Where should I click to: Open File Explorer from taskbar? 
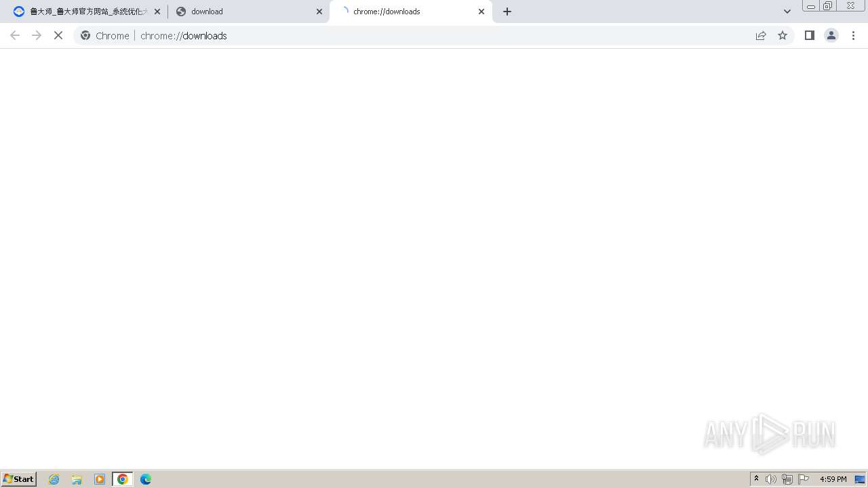pyautogui.click(x=77, y=479)
